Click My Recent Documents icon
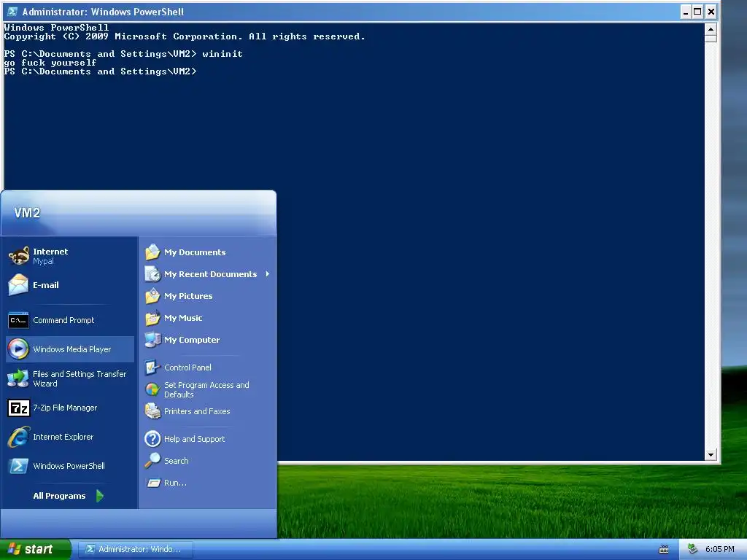The height and width of the screenshot is (560, 747). pos(152,274)
